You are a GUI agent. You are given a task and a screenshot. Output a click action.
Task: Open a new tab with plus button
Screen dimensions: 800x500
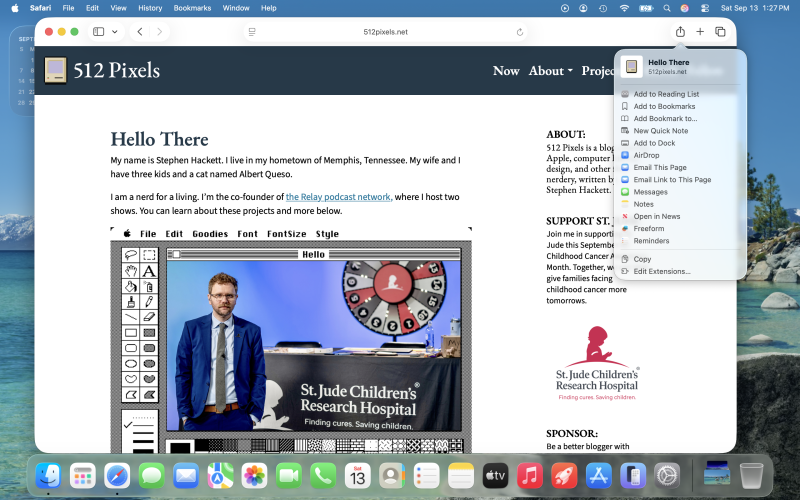click(x=700, y=32)
